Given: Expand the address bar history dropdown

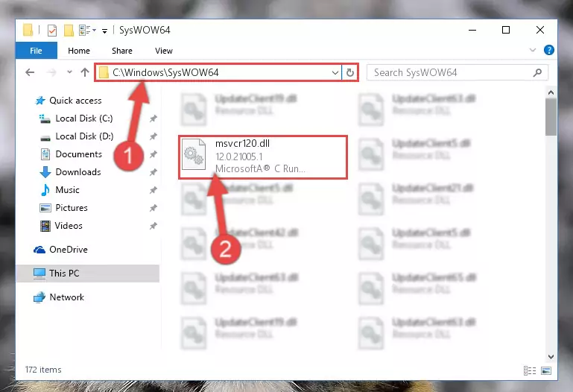Looking at the screenshot, I should point(335,72).
